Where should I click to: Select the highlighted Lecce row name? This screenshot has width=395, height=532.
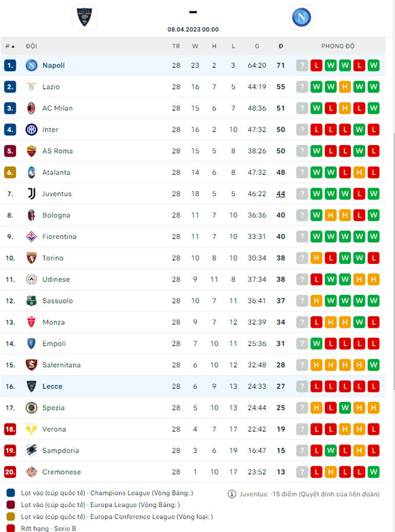pyautogui.click(x=52, y=386)
